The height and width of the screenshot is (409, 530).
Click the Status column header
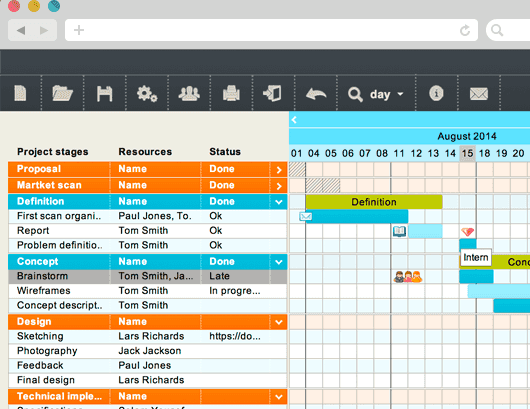click(x=225, y=152)
